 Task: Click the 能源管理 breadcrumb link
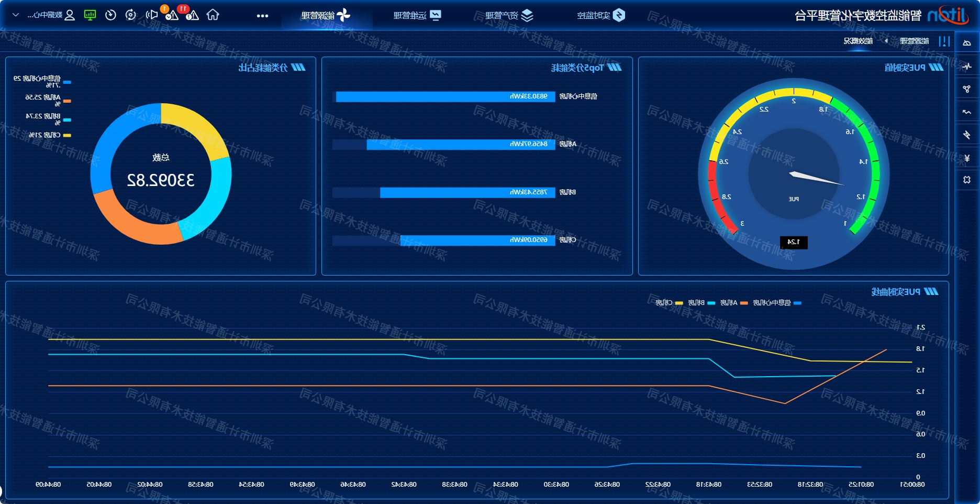tap(914, 41)
